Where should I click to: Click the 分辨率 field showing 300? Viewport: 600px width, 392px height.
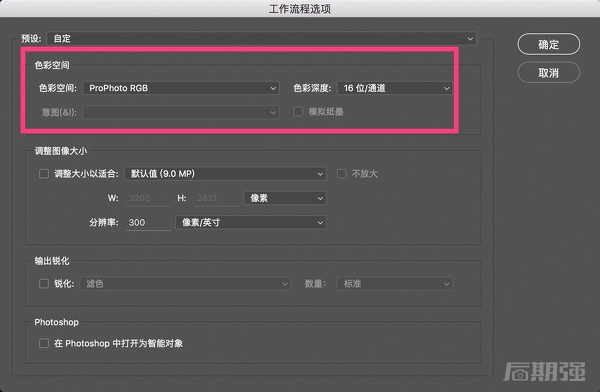pos(147,222)
